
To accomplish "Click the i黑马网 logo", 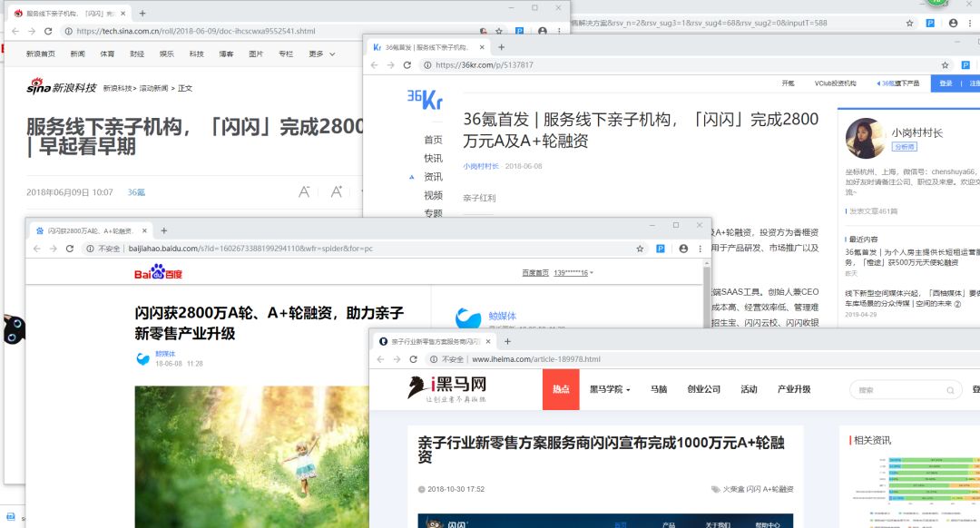I will [446, 388].
